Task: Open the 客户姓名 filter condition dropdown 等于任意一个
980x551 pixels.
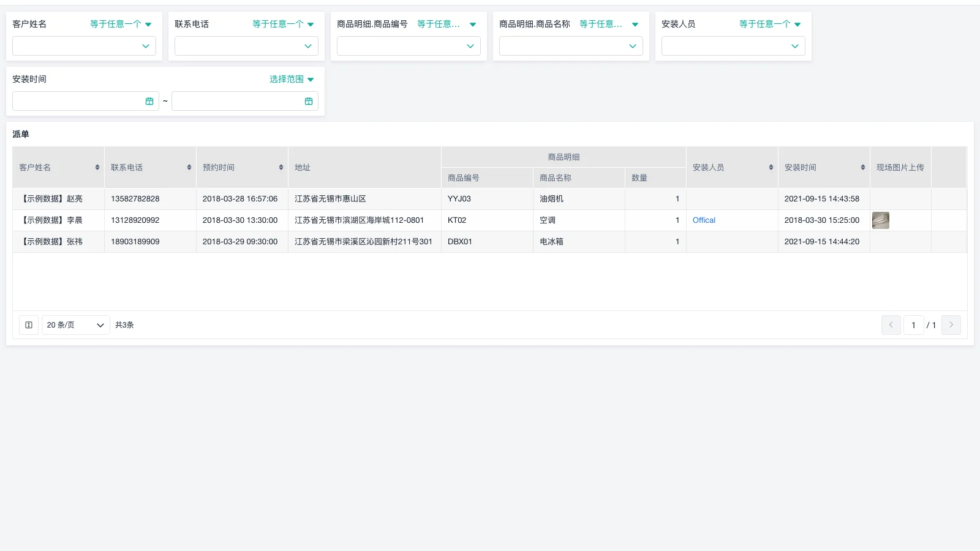Action: (x=120, y=24)
